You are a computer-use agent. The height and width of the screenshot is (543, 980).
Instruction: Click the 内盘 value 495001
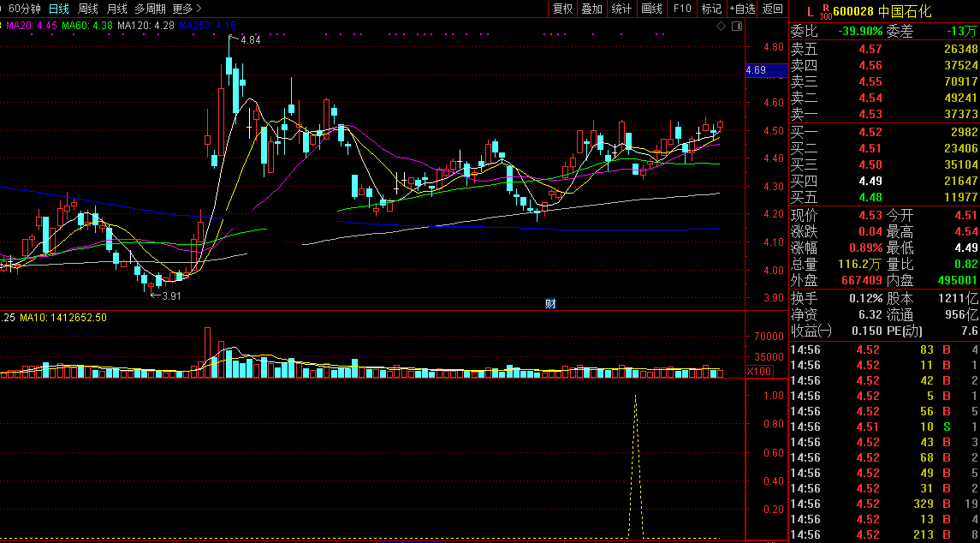[x=958, y=281]
